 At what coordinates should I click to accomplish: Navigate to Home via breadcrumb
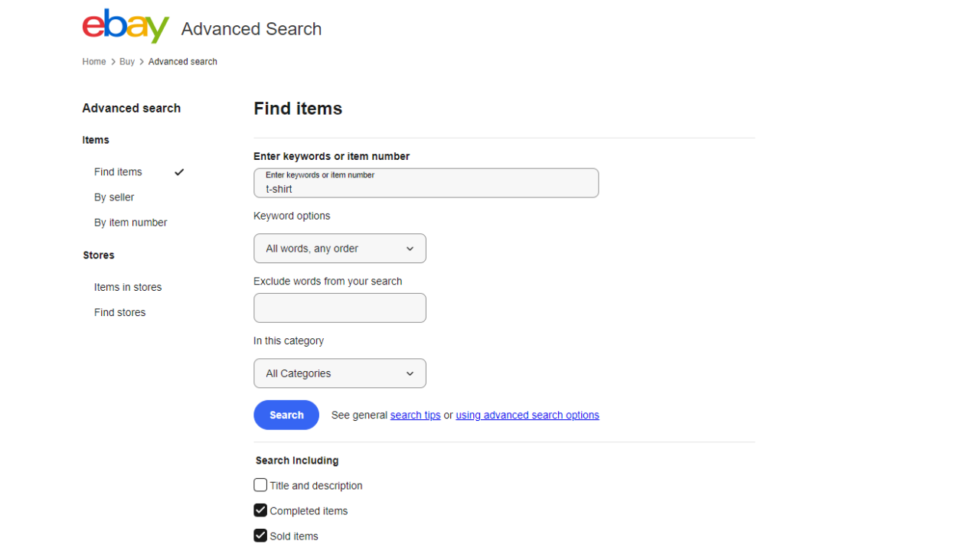click(x=93, y=61)
